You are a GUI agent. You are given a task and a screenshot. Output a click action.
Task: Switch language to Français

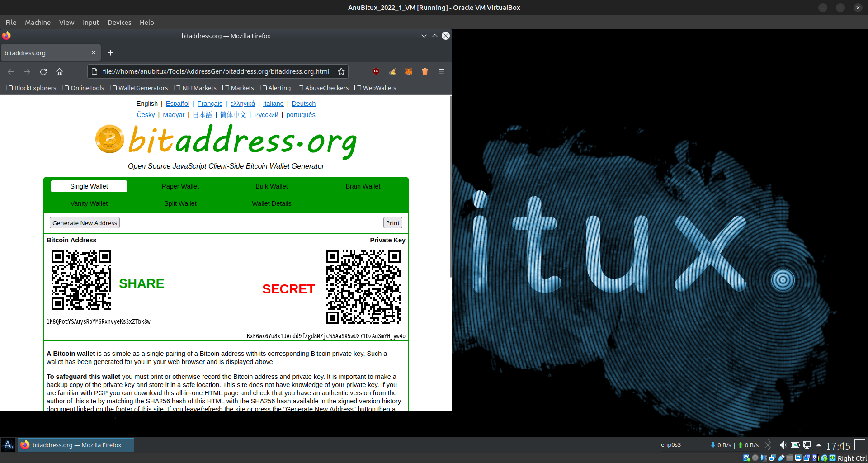(210, 104)
